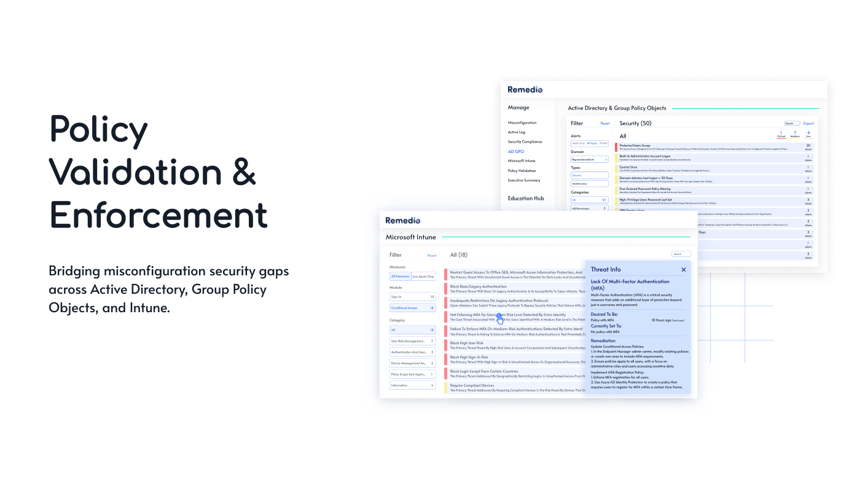Select the Live Alerts Only measure filter

click(x=423, y=277)
